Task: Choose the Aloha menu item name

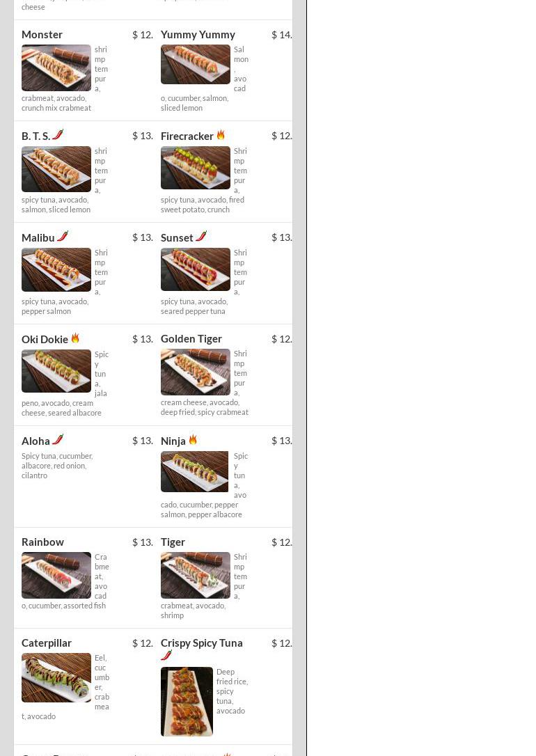Action: coord(36,441)
